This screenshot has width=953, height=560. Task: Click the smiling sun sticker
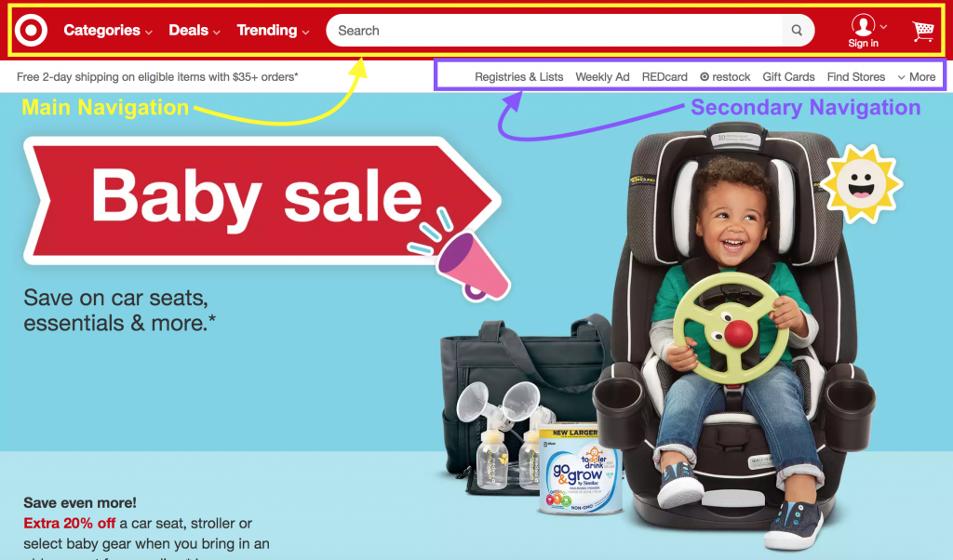click(861, 183)
